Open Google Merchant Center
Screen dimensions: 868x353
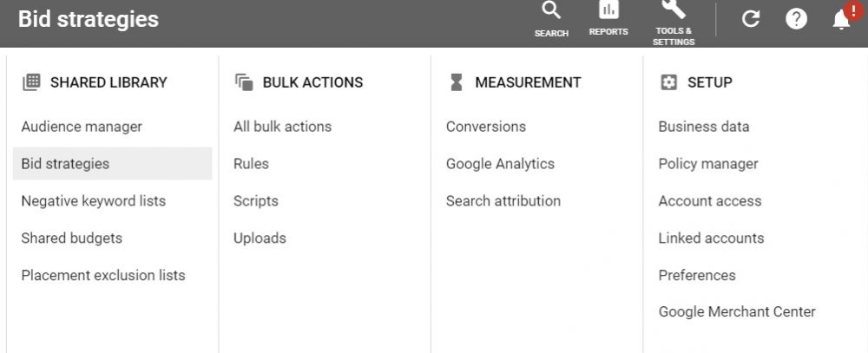(x=737, y=312)
